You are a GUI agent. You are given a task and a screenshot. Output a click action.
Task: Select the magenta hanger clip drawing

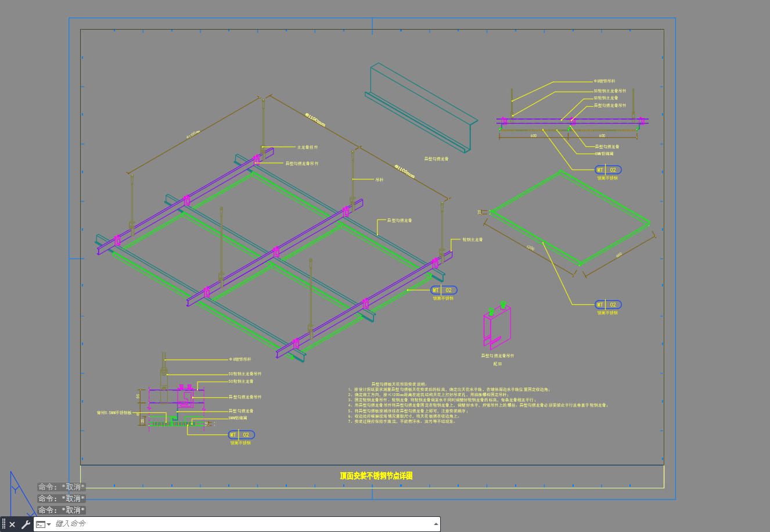pyautogui.click(x=497, y=325)
